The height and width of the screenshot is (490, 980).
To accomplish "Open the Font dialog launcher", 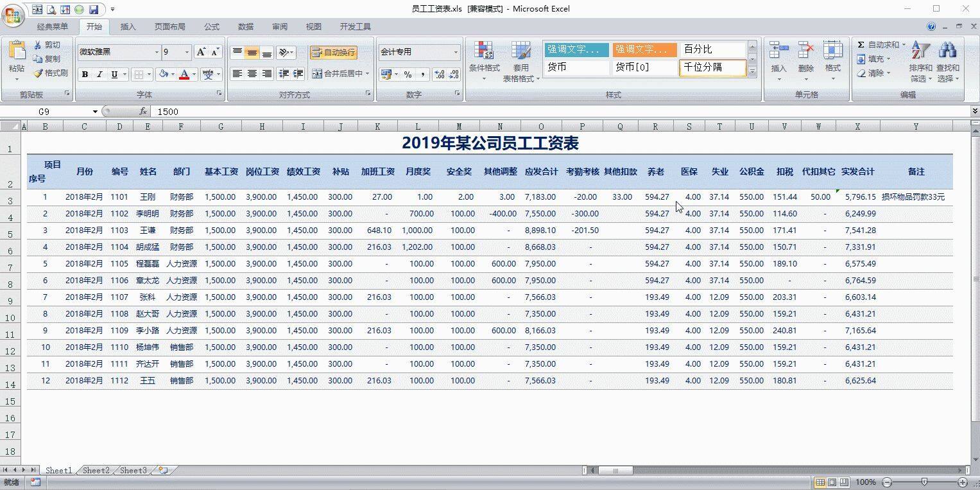I will coord(219,94).
